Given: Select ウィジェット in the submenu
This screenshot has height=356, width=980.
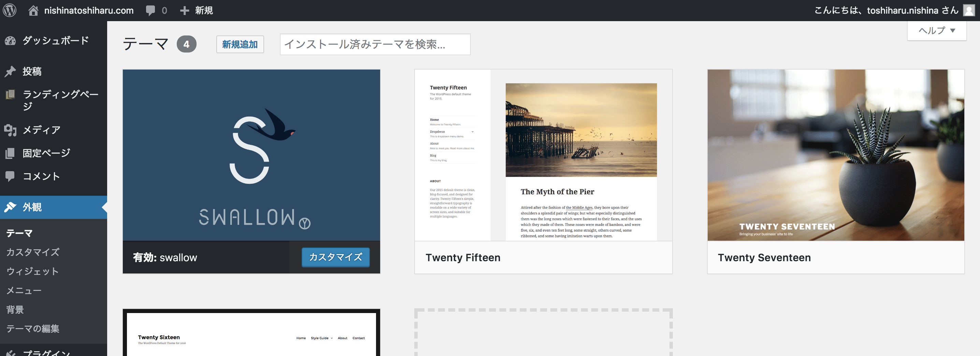Looking at the screenshot, I should coord(33,271).
